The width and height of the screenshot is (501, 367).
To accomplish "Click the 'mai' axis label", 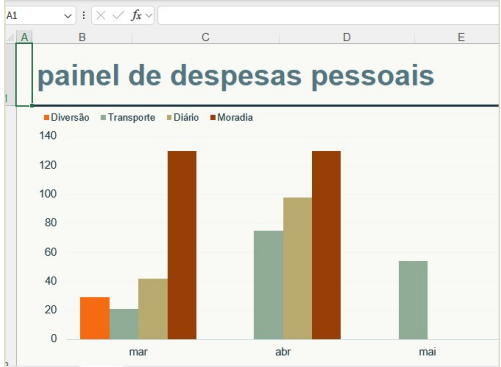I will click(427, 352).
